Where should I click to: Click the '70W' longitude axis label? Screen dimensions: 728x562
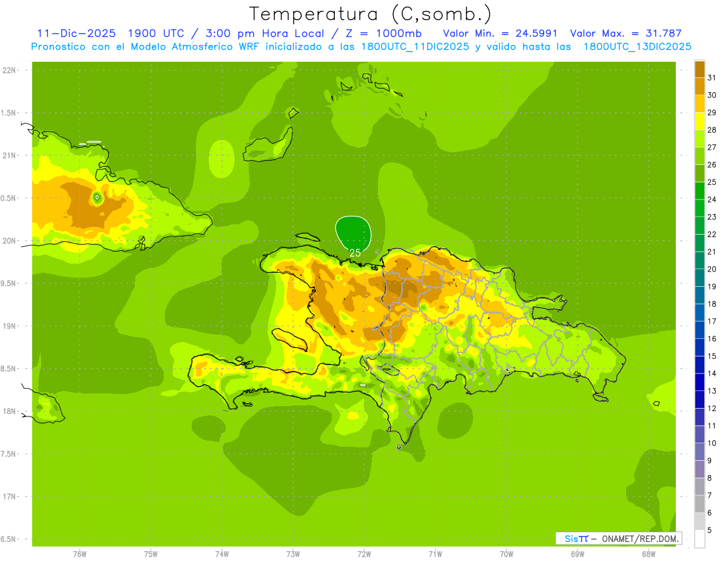pos(507,554)
